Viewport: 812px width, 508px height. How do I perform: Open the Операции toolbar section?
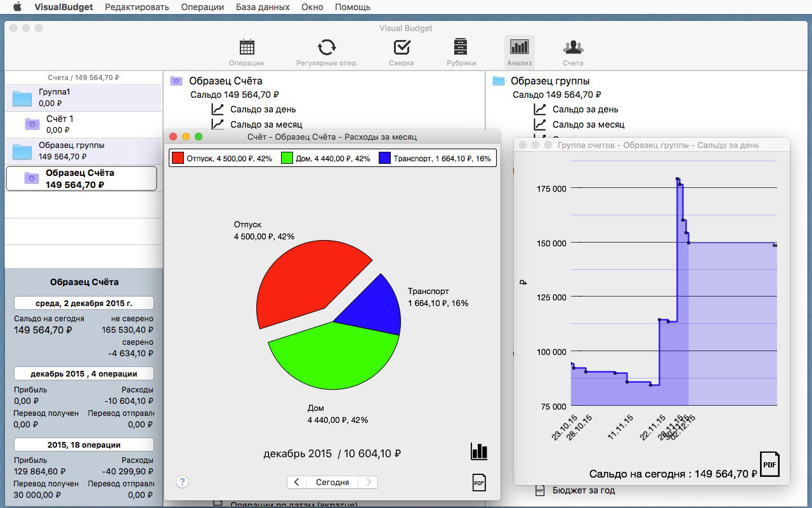tap(247, 53)
